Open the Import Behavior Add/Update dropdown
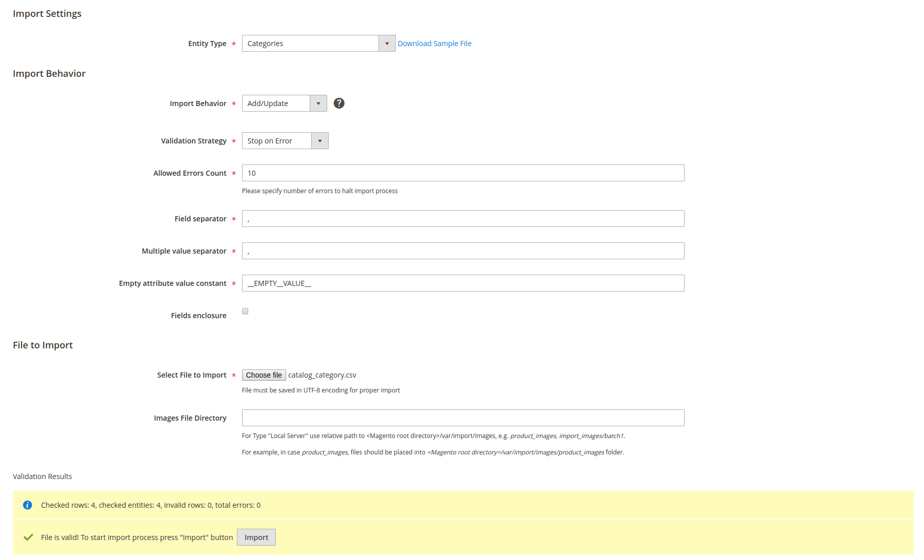 275,103
